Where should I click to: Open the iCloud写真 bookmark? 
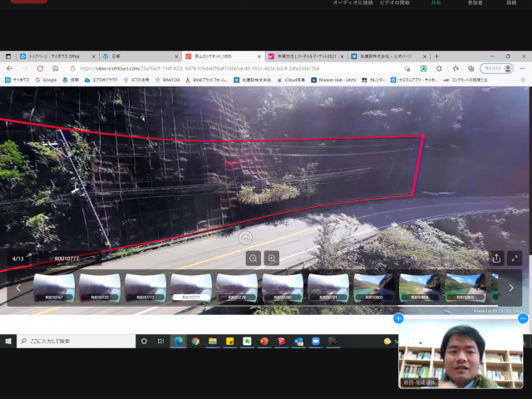291,80
